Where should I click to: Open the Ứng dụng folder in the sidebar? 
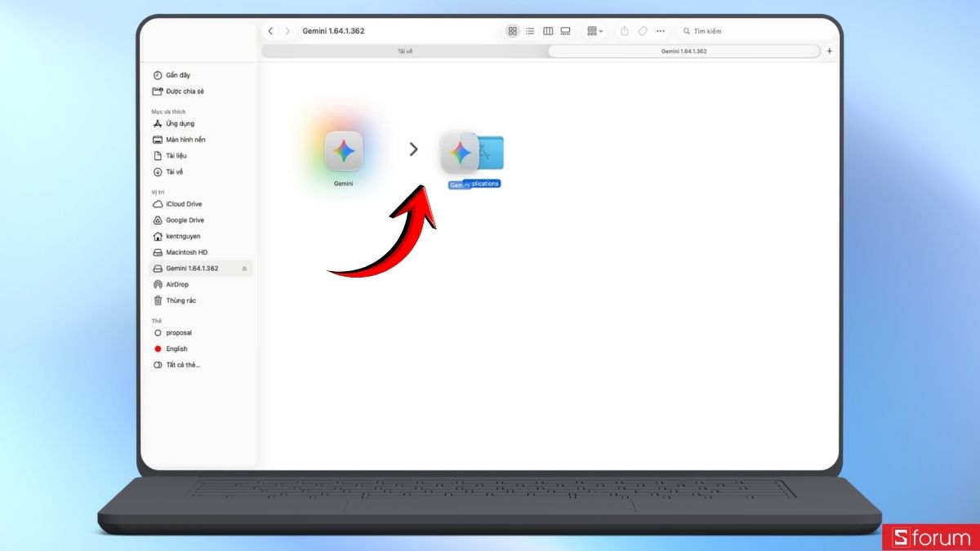[x=202, y=123]
